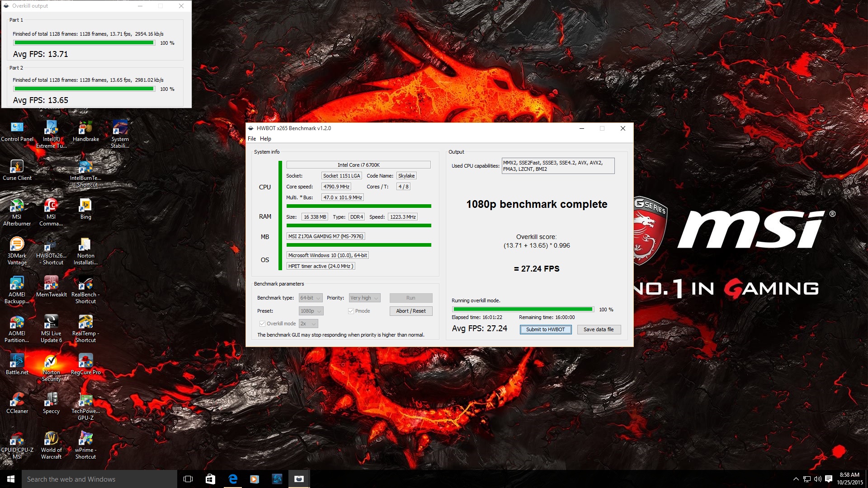Open Action Center notifications icon
The height and width of the screenshot is (488, 868).
tap(829, 479)
